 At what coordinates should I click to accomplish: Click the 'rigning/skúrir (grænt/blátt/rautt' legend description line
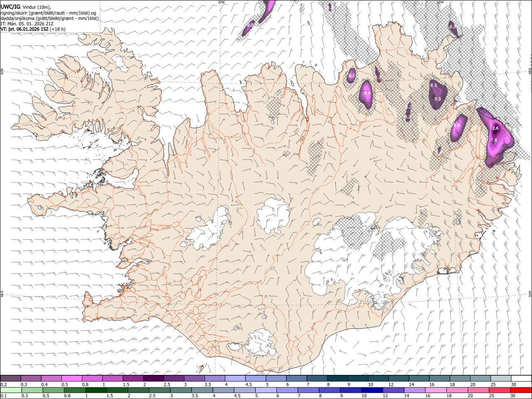click(x=49, y=12)
